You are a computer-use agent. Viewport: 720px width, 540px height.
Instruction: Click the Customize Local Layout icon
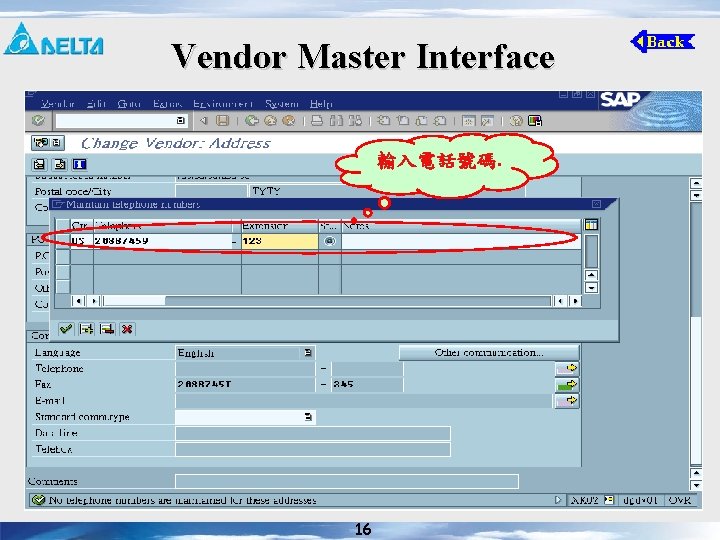click(x=535, y=121)
